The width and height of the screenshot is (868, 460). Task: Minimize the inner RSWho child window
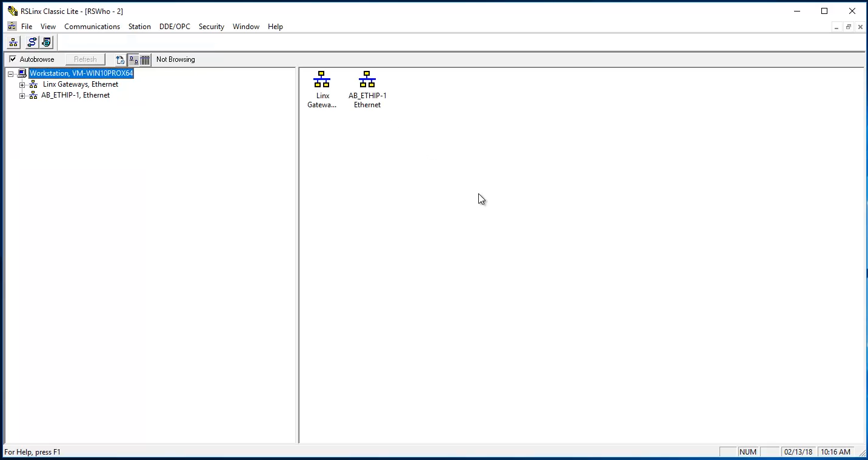(x=837, y=27)
